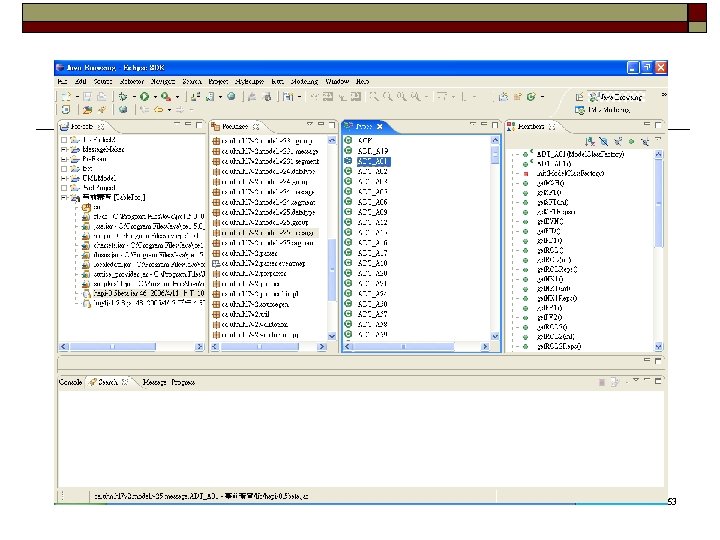Click the perspective button below Java Browsing
The image size is (720, 540).
602,110
